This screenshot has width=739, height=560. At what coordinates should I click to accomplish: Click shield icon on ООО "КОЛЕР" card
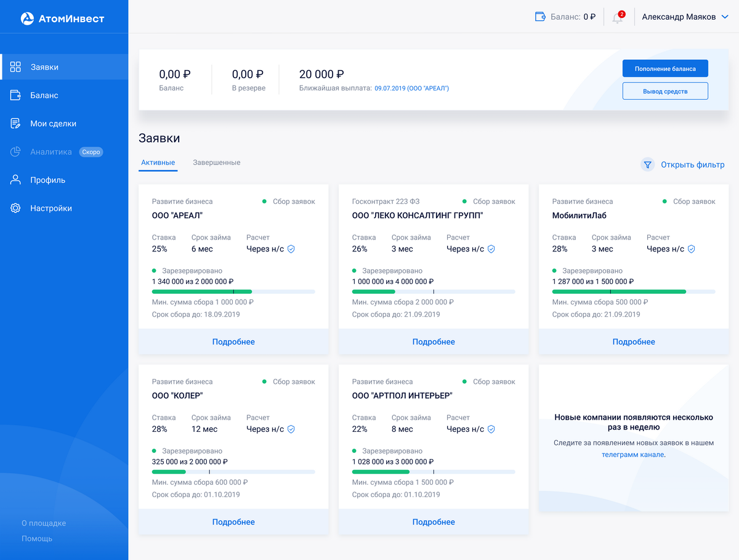tap(291, 429)
